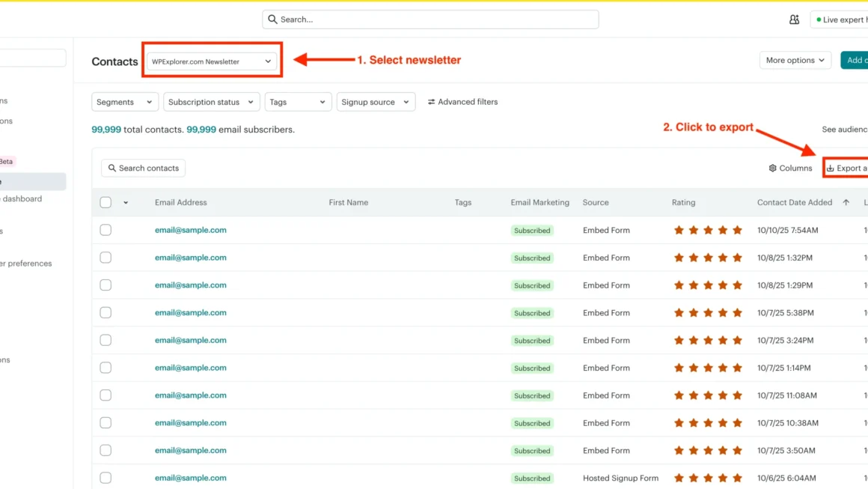Open the WPExplorer.com Newsletter audience dropdown
The width and height of the screenshot is (868, 489).
(x=212, y=61)
